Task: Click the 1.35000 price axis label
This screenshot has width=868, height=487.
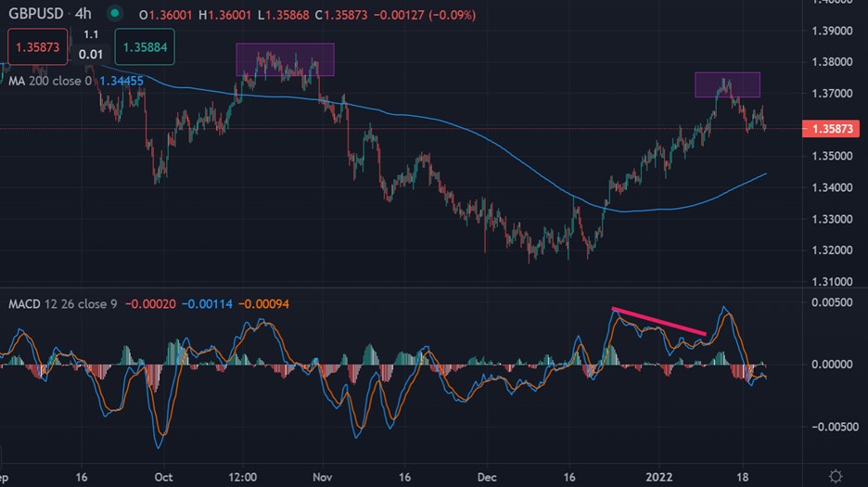Action: click(x=832, y=156)
